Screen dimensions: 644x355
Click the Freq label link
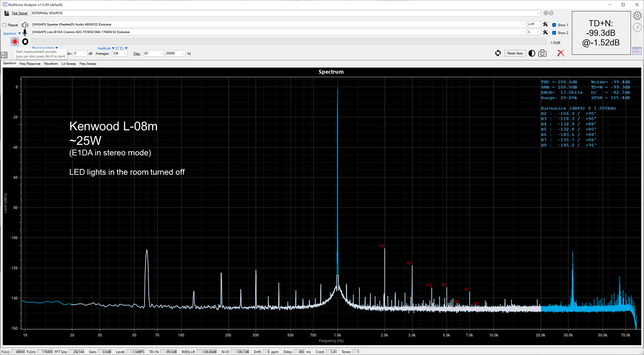(x=137, y=54)
